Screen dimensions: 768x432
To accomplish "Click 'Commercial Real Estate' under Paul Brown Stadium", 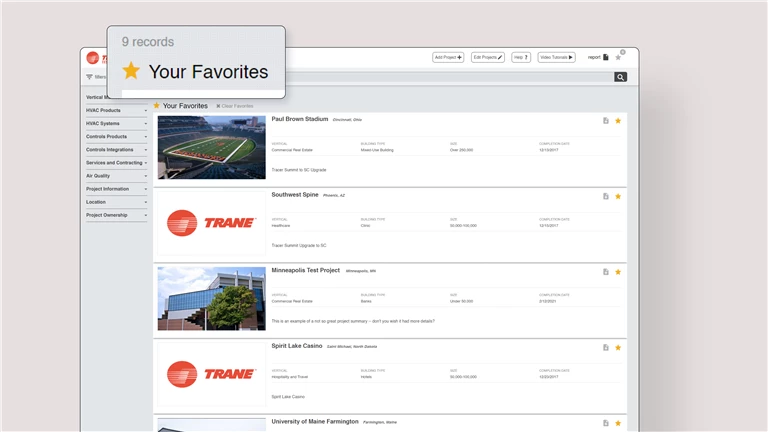I will [292, 150].
